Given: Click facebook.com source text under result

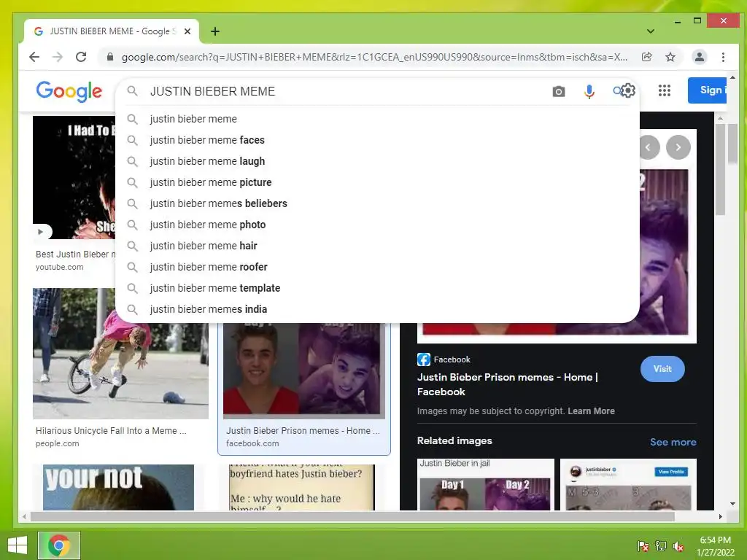Looking at the screenshot, I should (x=252, y=443).
